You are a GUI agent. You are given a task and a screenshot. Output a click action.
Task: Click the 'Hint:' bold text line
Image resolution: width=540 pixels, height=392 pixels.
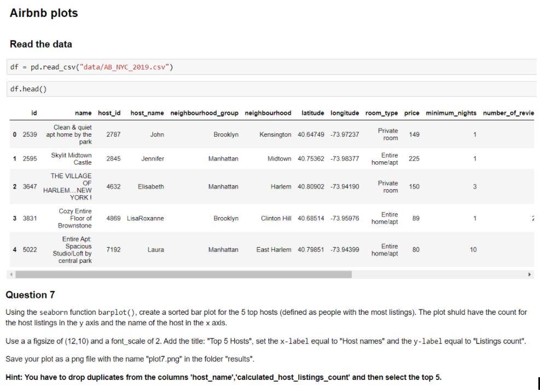[x=224, y=377]
